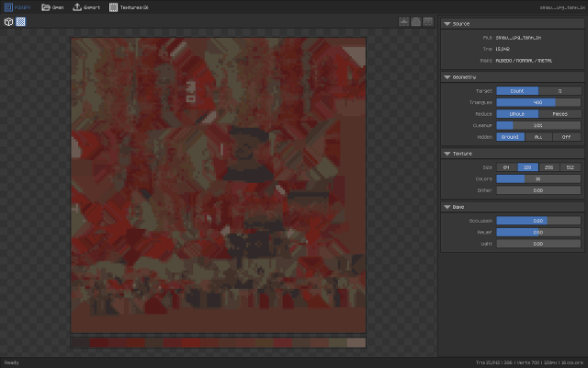Choose texture size 512

[571, 167]
